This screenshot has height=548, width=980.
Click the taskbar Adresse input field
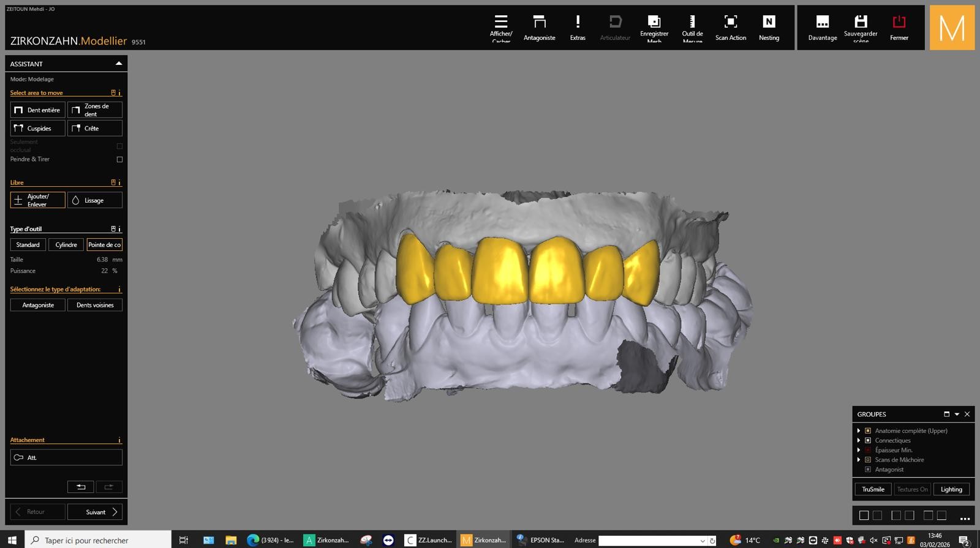(649, 541)
